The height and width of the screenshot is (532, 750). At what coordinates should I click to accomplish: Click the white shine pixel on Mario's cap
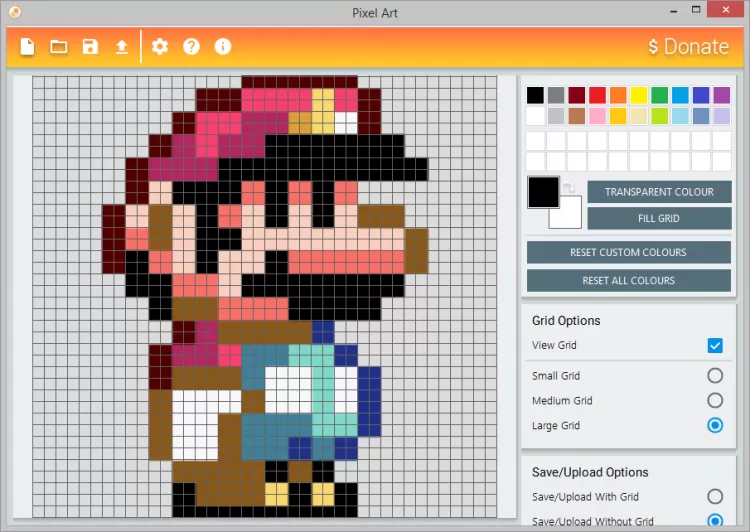click(346, 122)
